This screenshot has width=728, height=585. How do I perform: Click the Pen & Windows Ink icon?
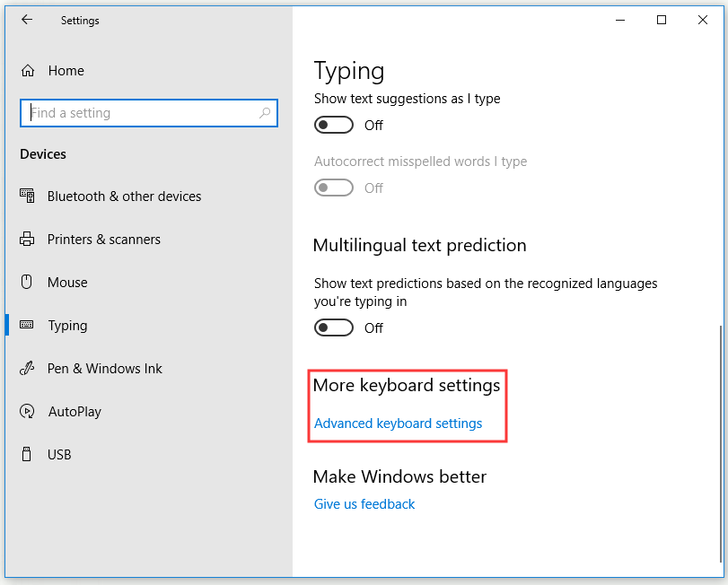point(27,369)
